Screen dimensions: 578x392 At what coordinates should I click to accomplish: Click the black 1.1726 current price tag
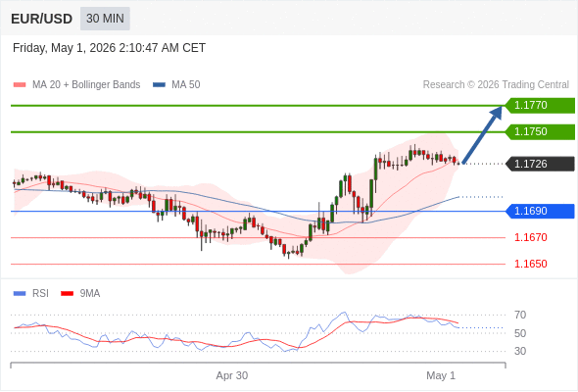click(x=540, y=164)
